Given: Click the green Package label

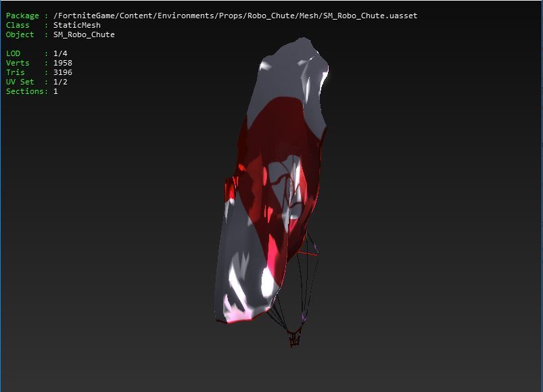Looking at the screenshot, I should [x=22, y=16].
